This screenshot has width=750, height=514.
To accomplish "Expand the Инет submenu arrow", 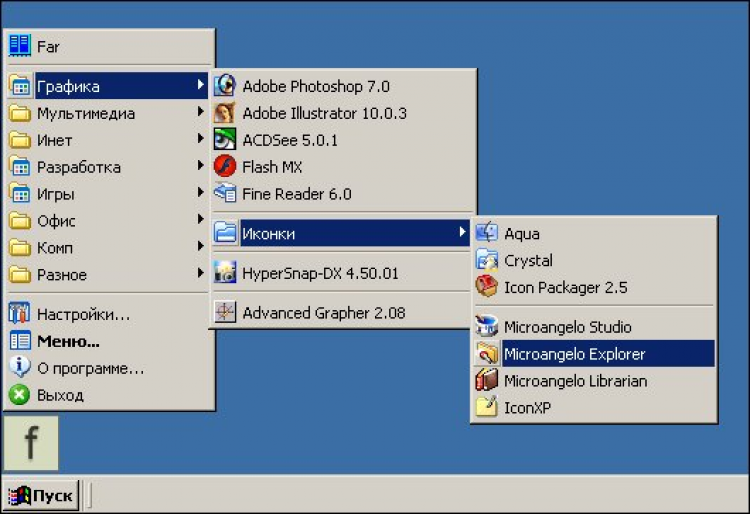I will point(200,139).
